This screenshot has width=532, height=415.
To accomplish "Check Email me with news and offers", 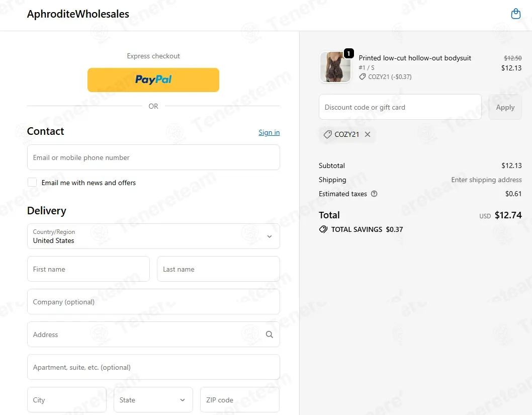I will coord(32,182).
